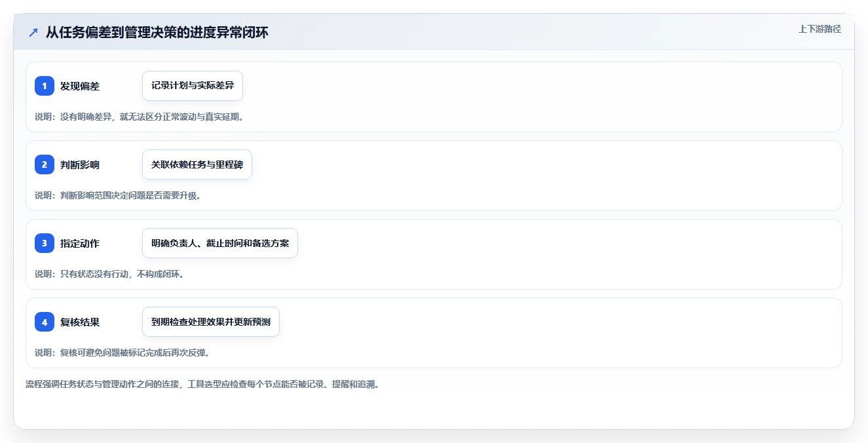Click the 明确负责人、截止时间和备选方案 chip
868x443 pixels.
(x=220, y=243)
